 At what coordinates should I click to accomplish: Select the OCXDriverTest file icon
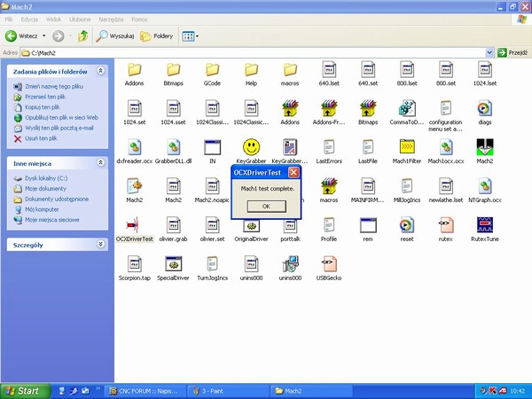tap(135, 225)
